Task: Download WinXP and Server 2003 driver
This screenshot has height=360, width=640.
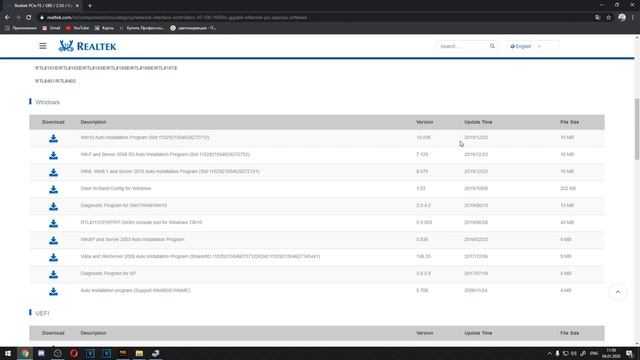Action: point(53,240)
